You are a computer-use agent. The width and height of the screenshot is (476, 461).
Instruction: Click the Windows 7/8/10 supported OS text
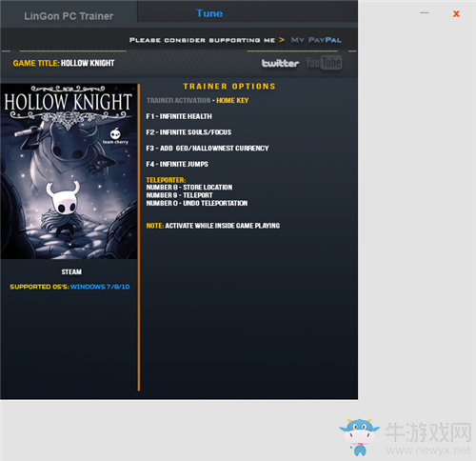100,287
